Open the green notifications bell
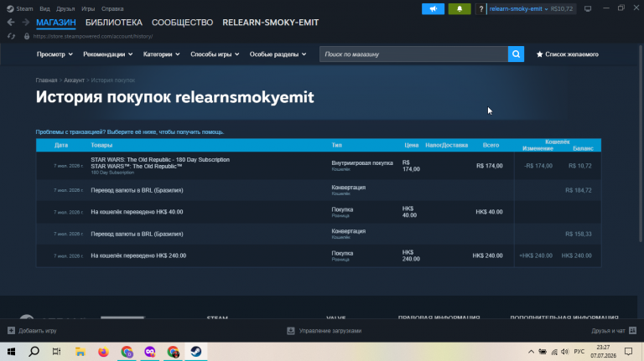The width and height of the screenshot is (644, 361). [x=460, y=8]
